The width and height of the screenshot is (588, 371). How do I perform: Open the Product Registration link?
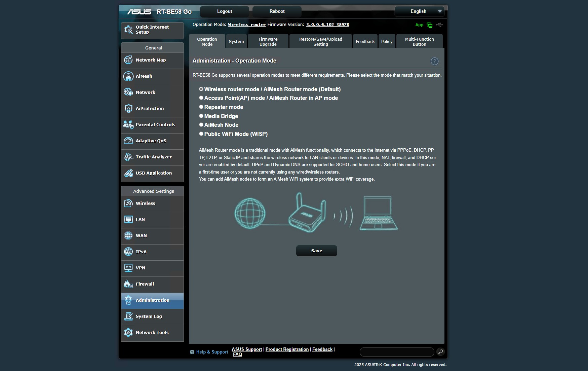coord(287,349)
